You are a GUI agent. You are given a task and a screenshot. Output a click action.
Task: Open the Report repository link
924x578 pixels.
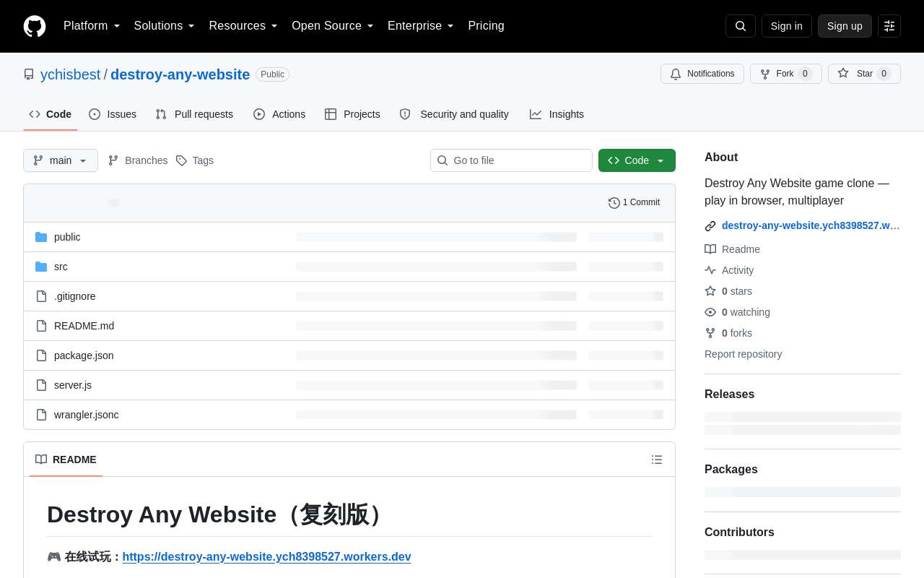click(743, 354)
